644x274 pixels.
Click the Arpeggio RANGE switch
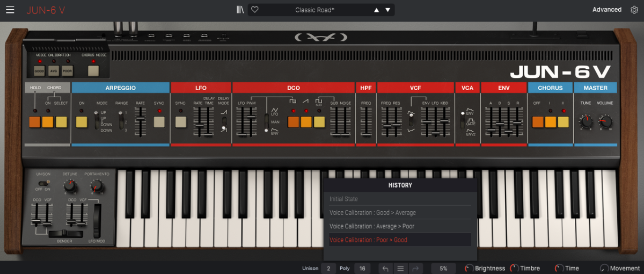coord(121,121)
